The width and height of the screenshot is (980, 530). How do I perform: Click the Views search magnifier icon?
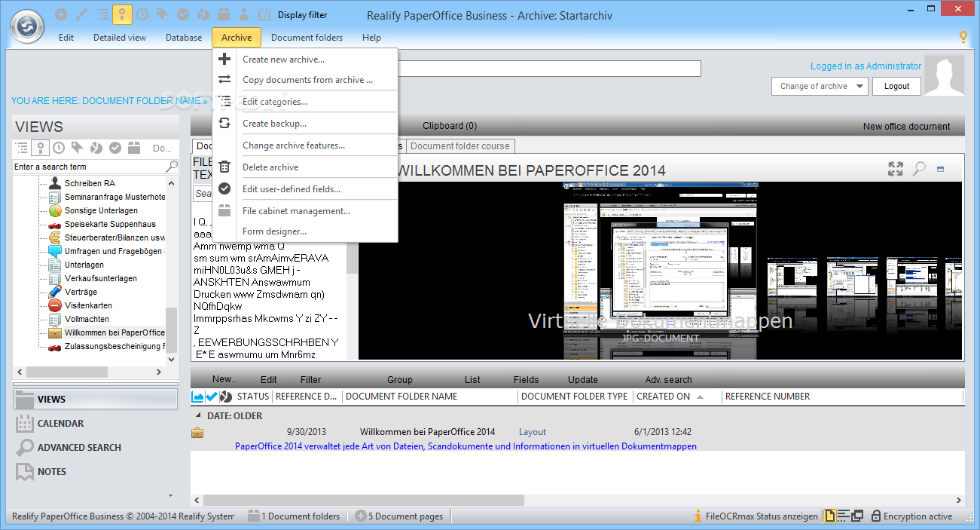point(172,167)
